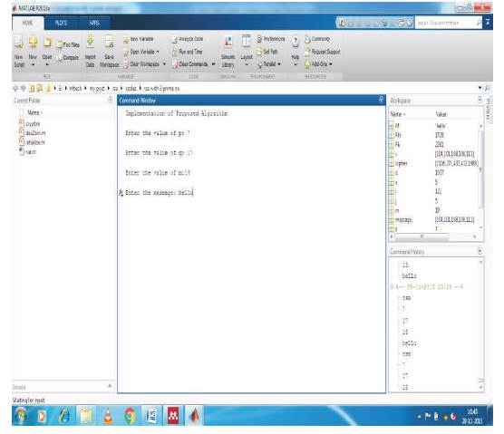The height and width of the screenshot is (434, 504).
Task: Click the 'codes' folder in the address bar
Action: point(131,88)
